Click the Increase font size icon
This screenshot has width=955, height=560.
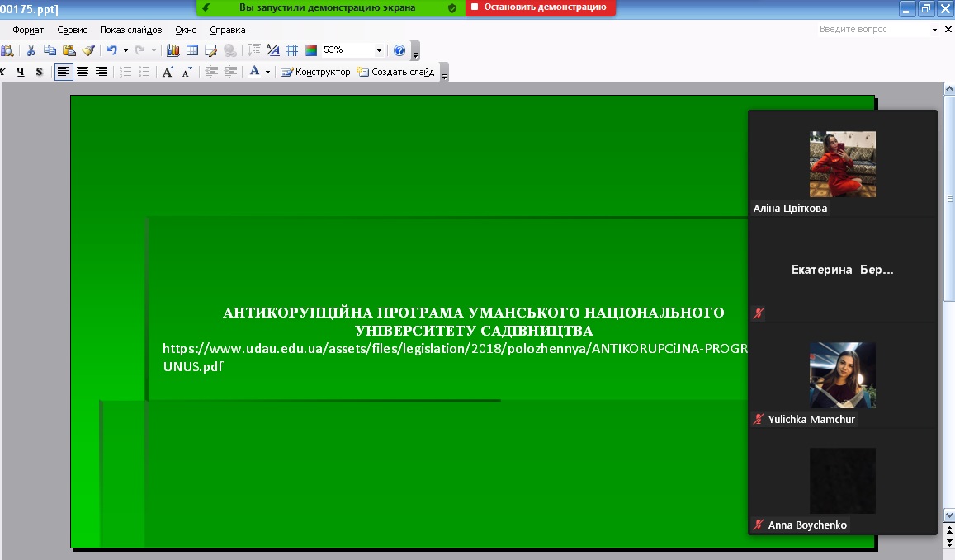coord(168,72)
